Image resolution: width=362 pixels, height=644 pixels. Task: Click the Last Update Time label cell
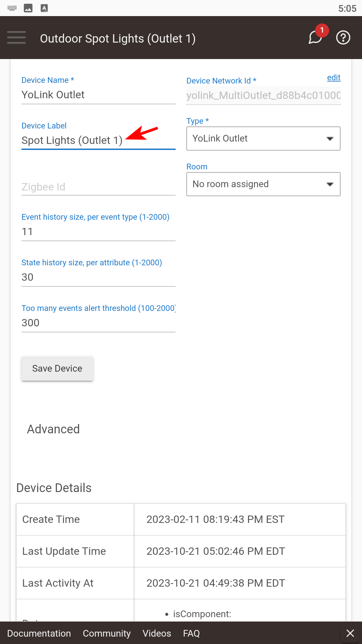pos(75,551)
